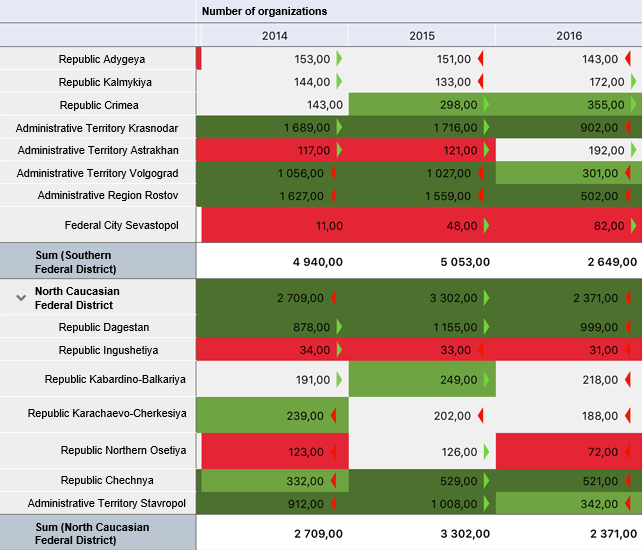Click Sum (North Caucasian Federal District) label
642x550 pixels.
point(92,534)
